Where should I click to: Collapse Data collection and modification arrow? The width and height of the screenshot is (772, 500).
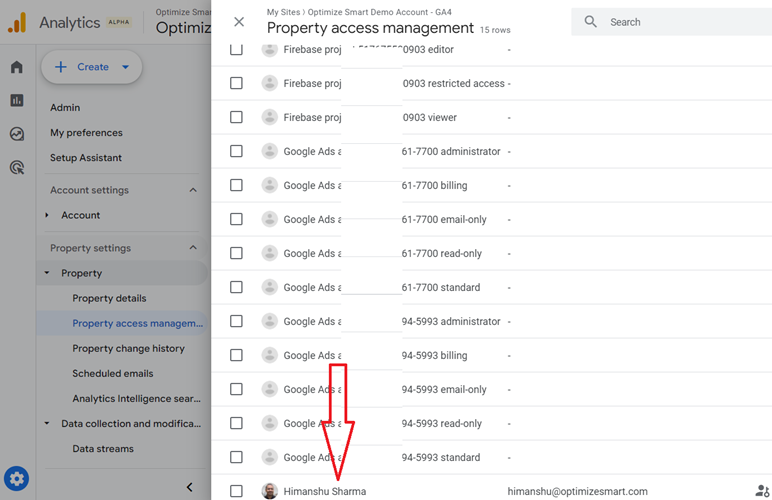pyautogui.click(x=47, y=423)
